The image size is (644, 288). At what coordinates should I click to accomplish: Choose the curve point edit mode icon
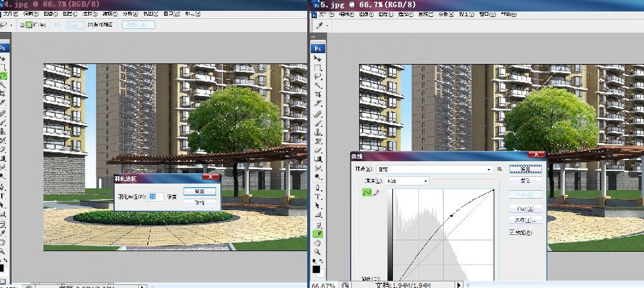click(x=366, y=192)
